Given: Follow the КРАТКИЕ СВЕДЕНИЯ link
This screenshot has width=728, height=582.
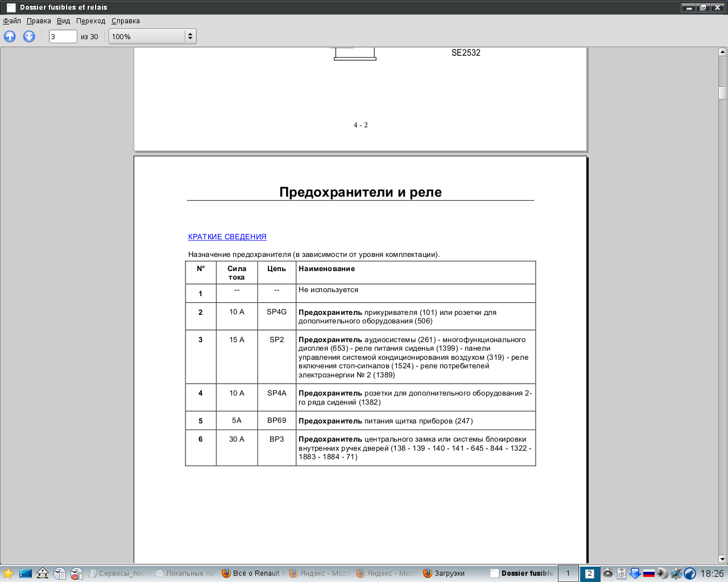Looking at the screenshot, I should 227,237.
